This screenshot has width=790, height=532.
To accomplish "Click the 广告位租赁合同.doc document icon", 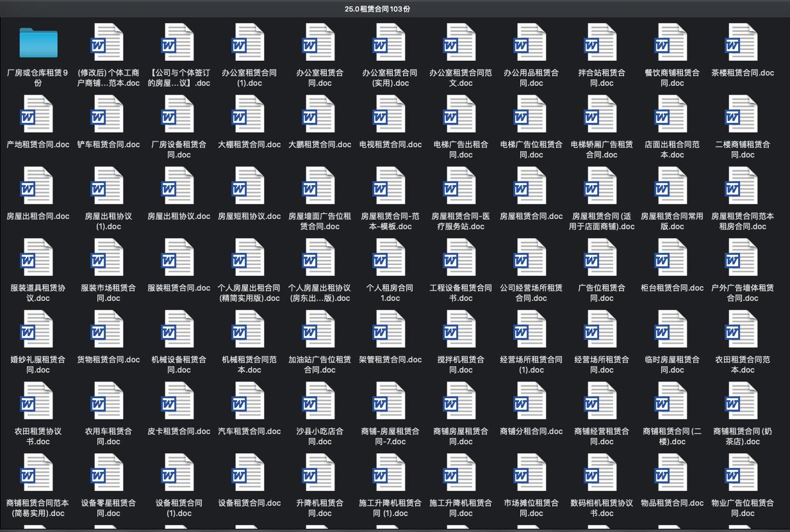I will coord(602,257).
